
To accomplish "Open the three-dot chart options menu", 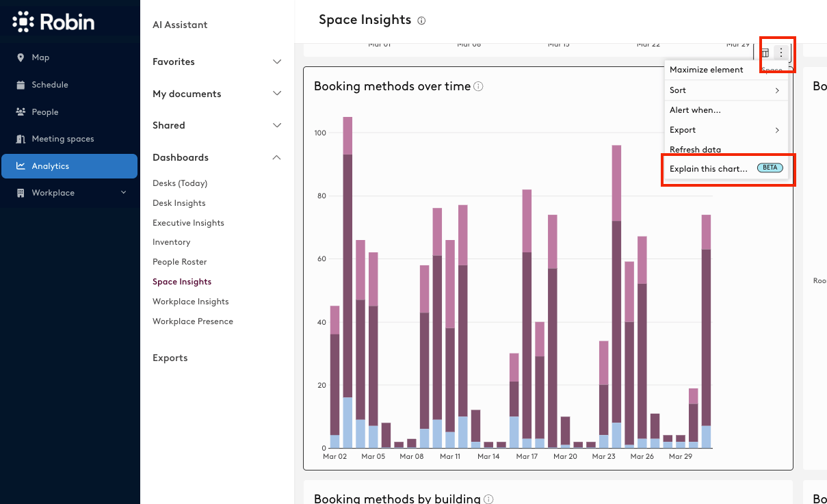I will [x=781, y=53].
